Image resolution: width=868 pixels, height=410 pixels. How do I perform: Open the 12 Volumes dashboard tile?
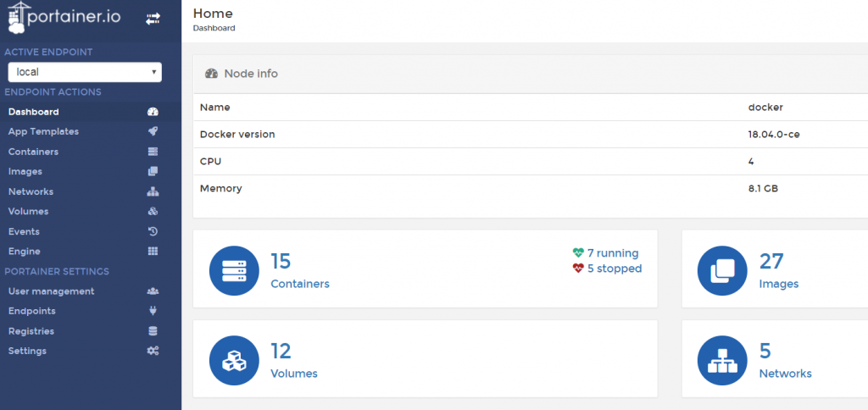click(426, 358)
